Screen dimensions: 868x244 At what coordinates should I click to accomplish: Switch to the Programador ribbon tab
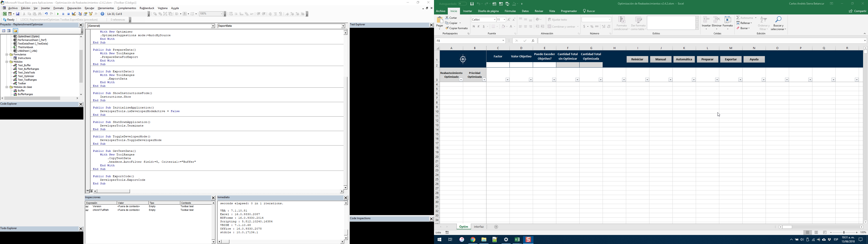coord(569,11)
